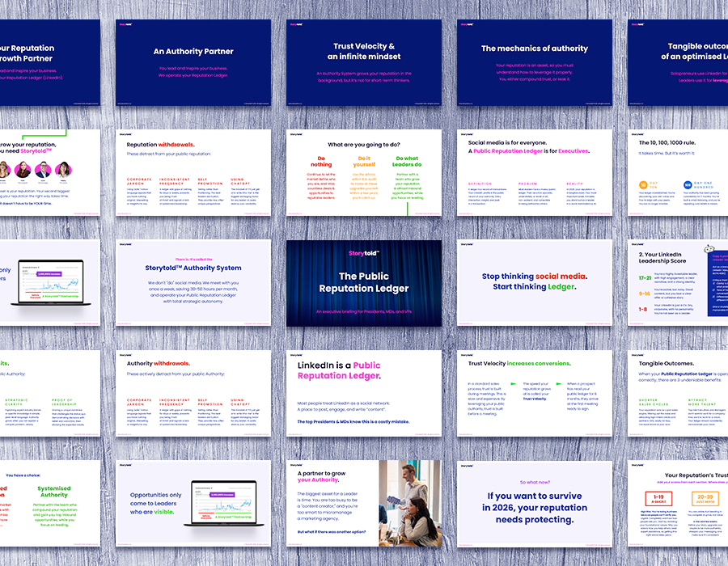728x566 pixels.
Task: Click the 'You have a choice:' label
Action: 23,475
